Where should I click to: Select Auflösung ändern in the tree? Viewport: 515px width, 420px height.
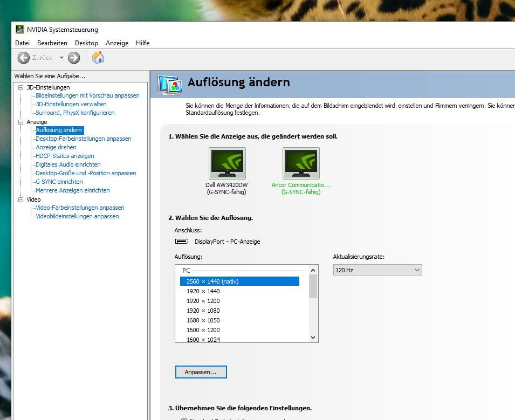[59, 130]
